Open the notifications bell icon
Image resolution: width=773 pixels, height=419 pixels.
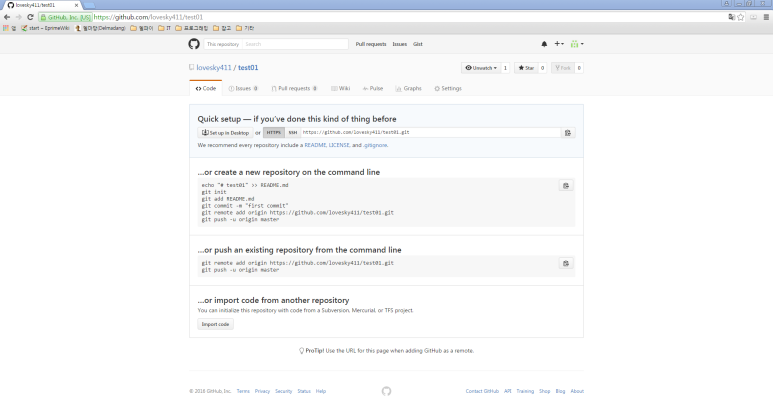coord(544,44)
